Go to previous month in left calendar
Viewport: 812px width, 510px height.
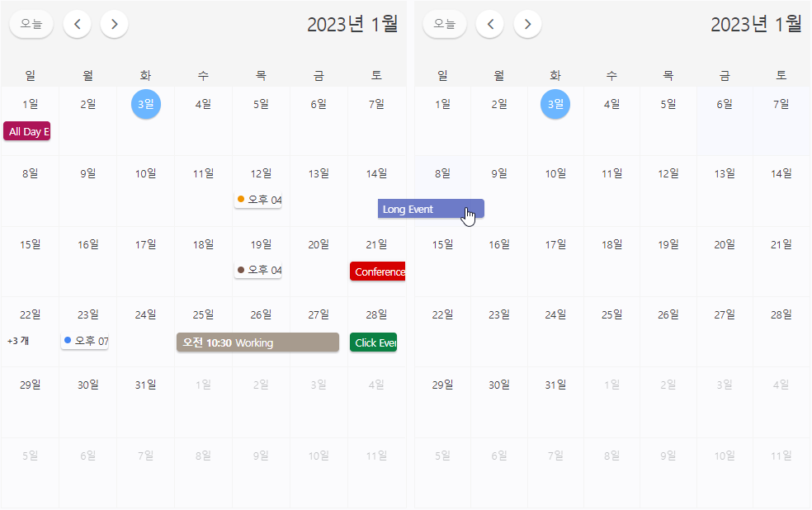click(78, 24)
